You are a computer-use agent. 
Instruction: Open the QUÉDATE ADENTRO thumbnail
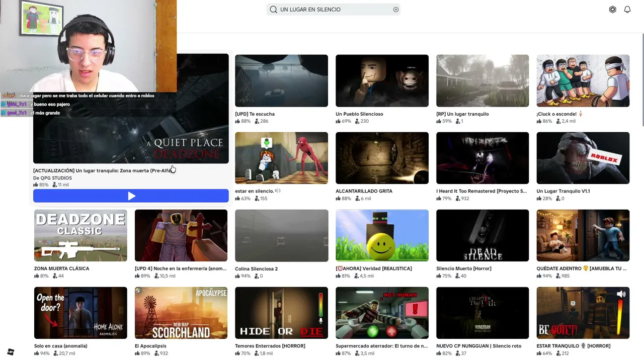[583, 235]
